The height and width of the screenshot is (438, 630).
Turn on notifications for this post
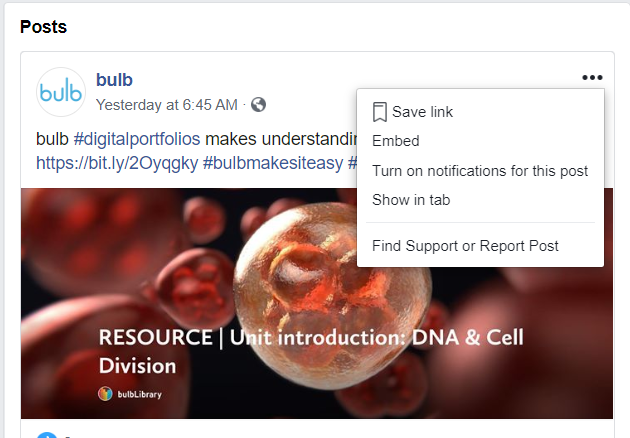coord(480,171)
